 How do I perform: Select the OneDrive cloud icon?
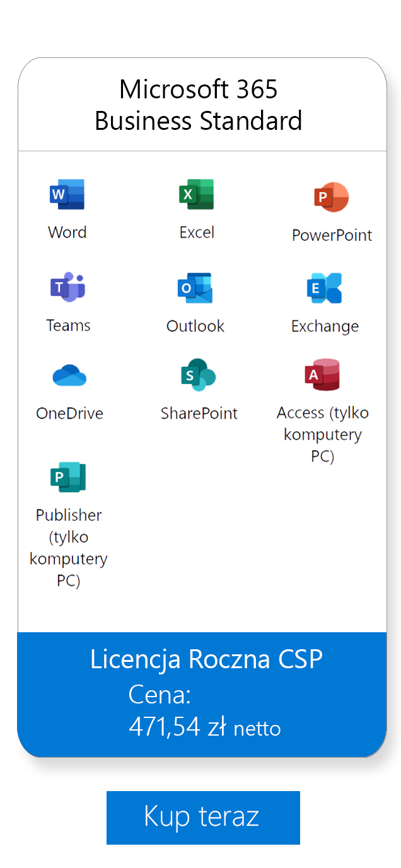[x=69, y=376]
